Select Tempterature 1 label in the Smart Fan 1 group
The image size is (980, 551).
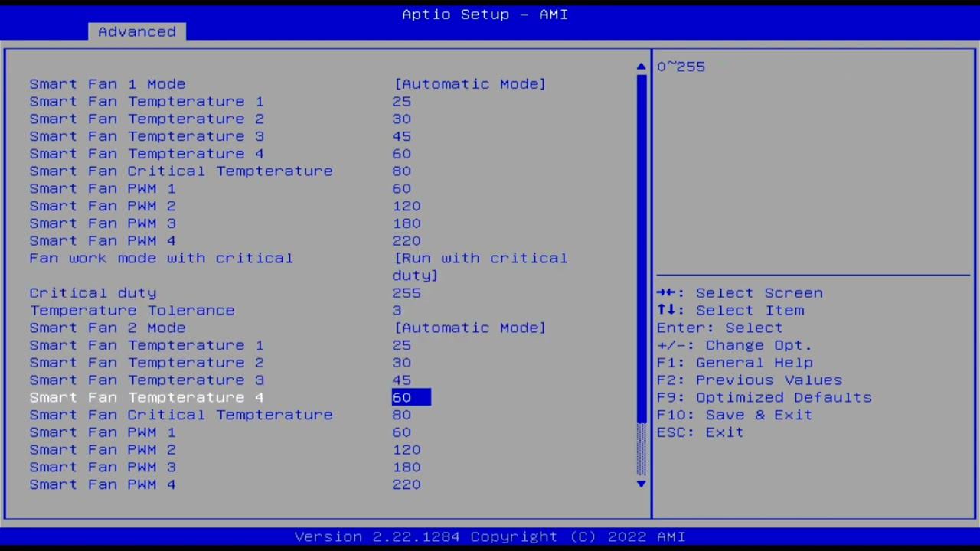[x=146, y=102]
